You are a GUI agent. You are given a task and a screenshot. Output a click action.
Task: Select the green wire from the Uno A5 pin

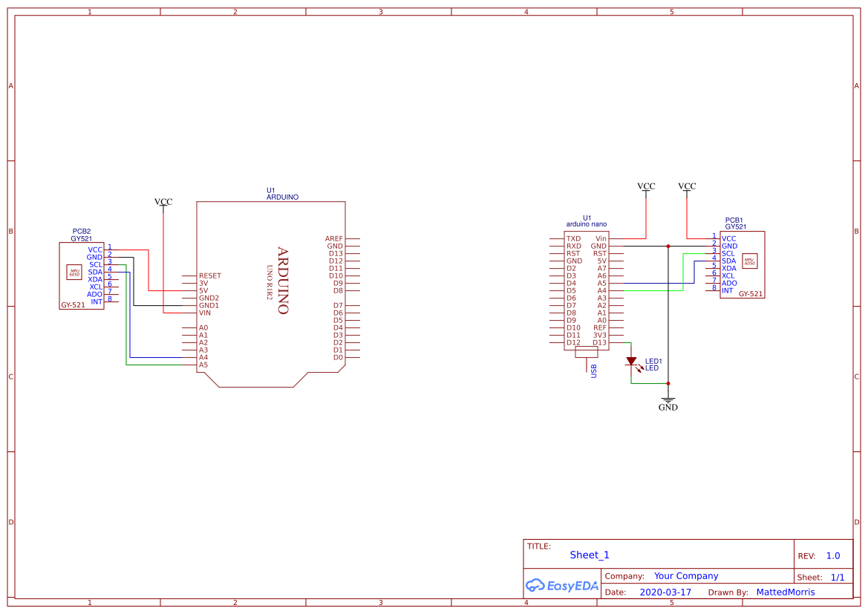(126, 315)
